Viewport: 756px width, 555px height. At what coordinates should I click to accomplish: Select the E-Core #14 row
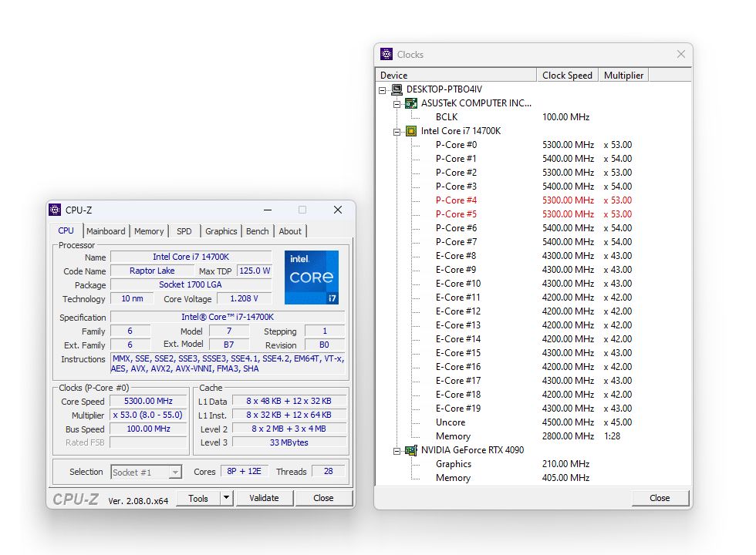click(533, 339)
